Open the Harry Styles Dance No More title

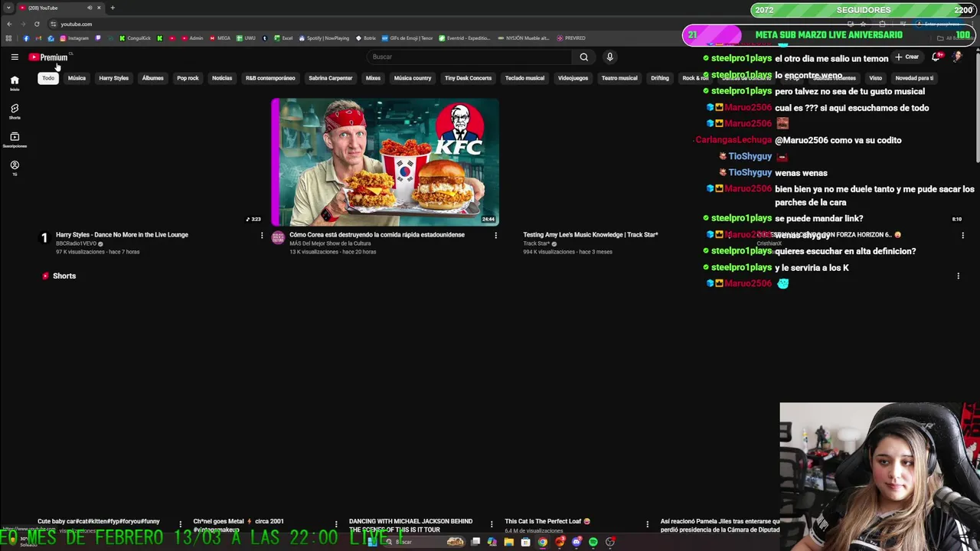[122, 235]
